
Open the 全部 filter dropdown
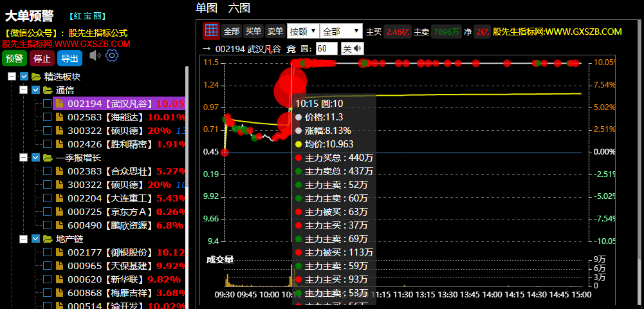(342, 31)
